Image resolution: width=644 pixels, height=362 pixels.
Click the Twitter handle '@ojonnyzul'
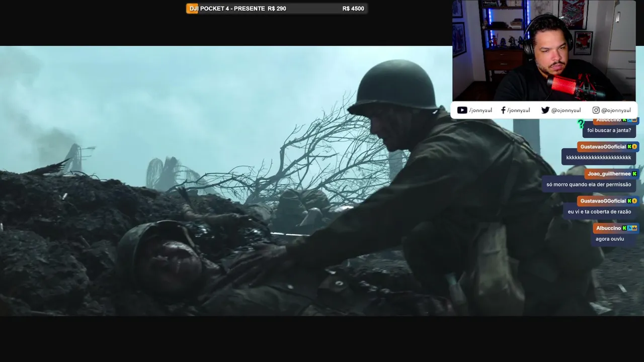click(x=566, y=110)
